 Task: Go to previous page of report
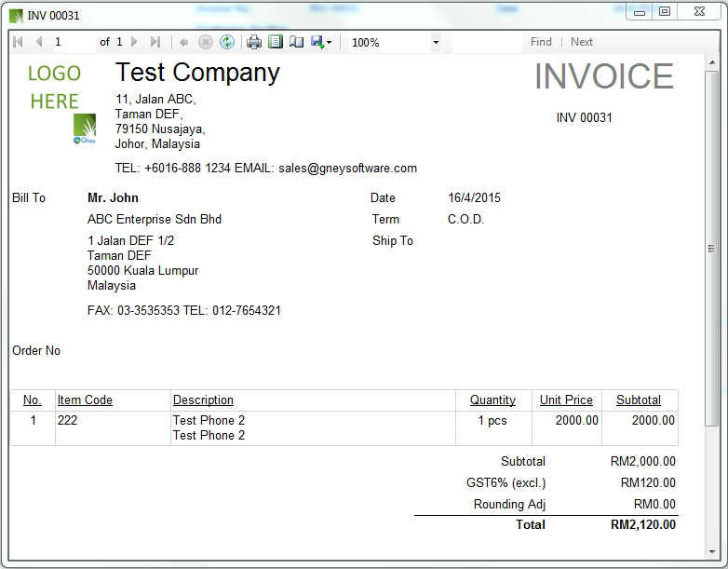coord(39,42)
